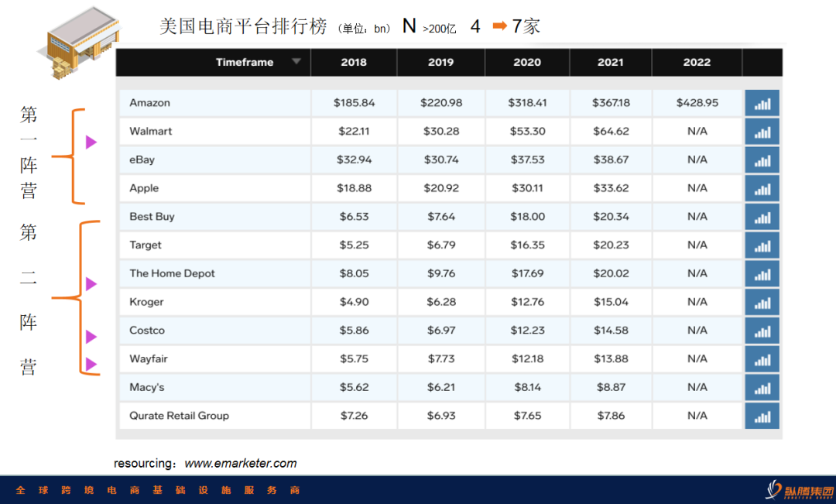Open the www.emarketer.com source link
The height and width of the screenshot is (504, 836).
[241, 463]
